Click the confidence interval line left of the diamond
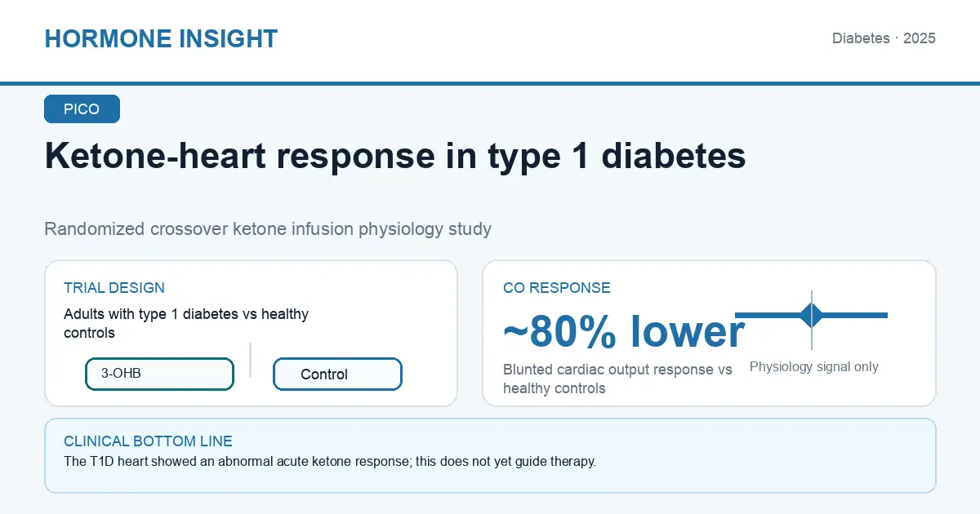 coord(768,315)
